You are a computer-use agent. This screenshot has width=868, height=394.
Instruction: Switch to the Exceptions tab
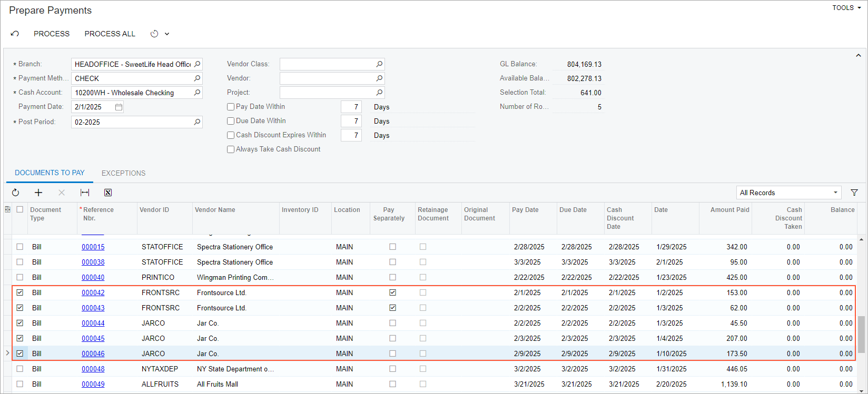pyautogui.click(x=123, y=173)
